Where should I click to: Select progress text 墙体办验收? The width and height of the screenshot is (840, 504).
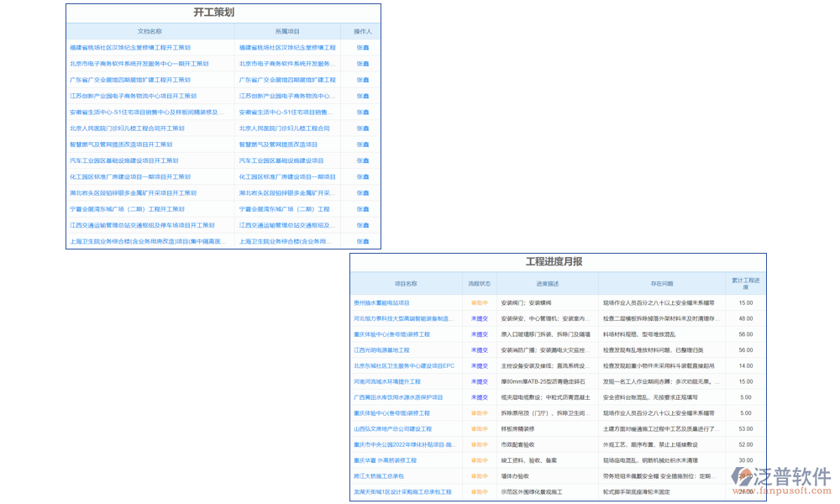click(515, 476)
